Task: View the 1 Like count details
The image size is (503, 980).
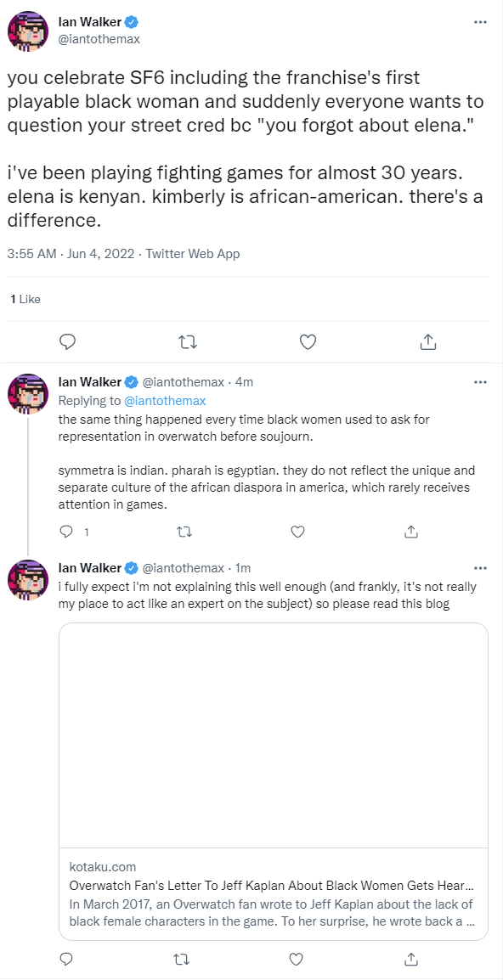Action: click(25, 300)
